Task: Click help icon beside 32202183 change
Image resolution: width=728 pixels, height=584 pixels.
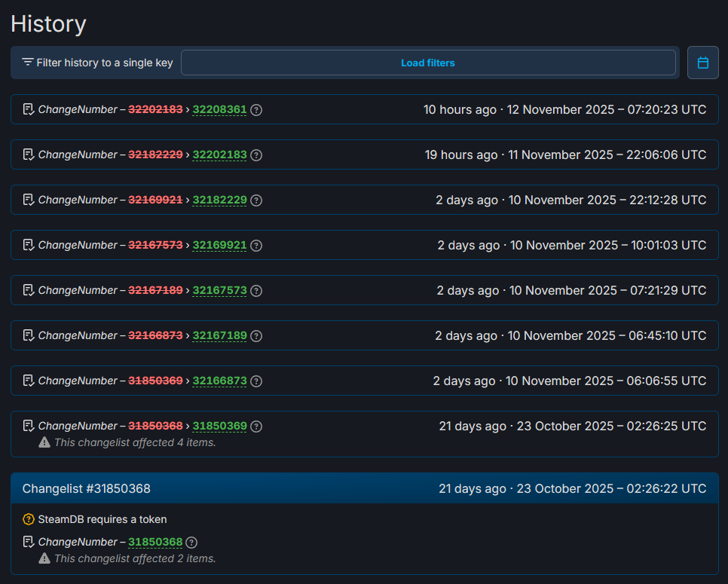Action: point(256,155)
